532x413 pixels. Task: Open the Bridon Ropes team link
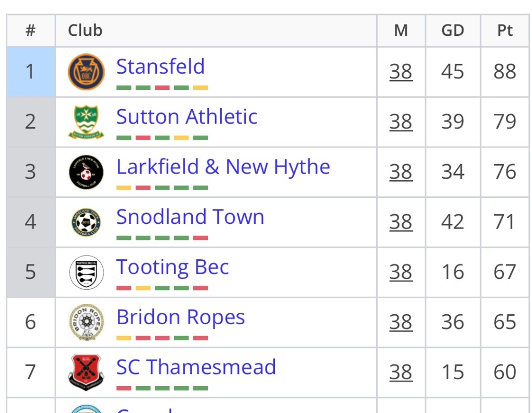pyautogui.click(x=180, y=317)
